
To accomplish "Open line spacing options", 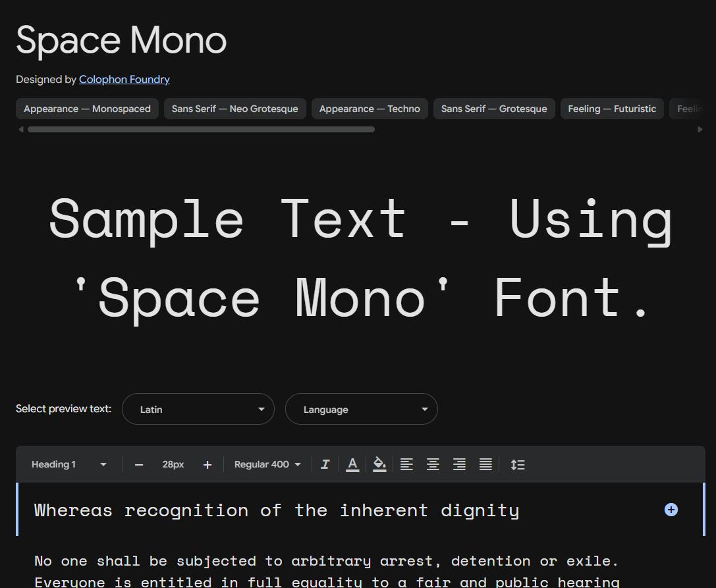I will pyautogui.click(x=517, y=465).
